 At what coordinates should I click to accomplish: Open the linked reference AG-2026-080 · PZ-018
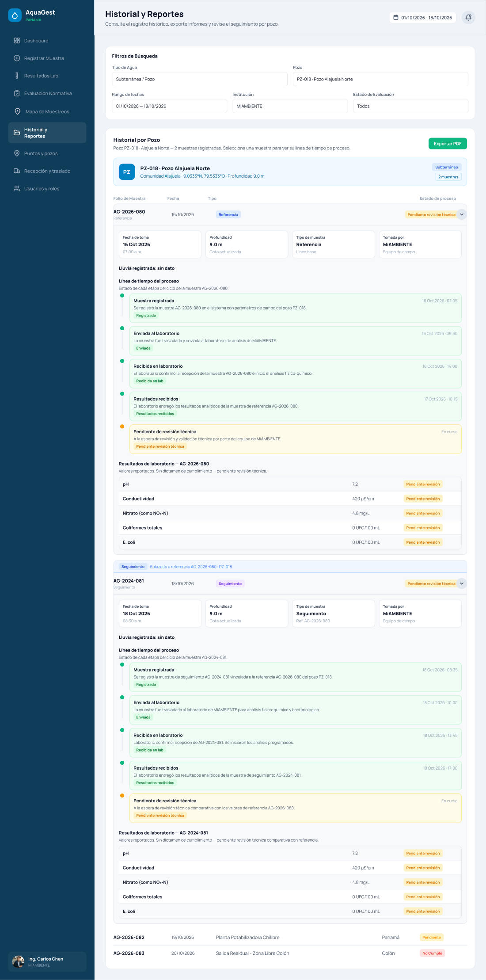tap(191, 567)
